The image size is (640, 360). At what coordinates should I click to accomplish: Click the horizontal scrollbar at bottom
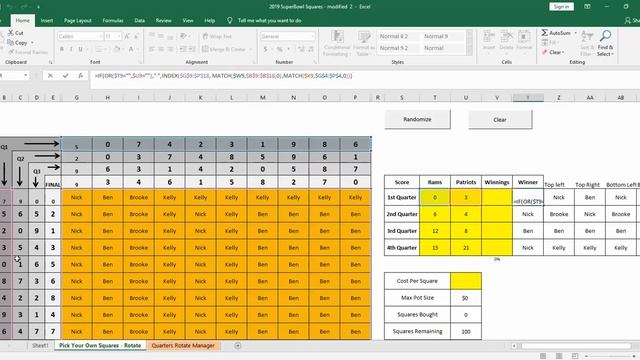(576, 346)
